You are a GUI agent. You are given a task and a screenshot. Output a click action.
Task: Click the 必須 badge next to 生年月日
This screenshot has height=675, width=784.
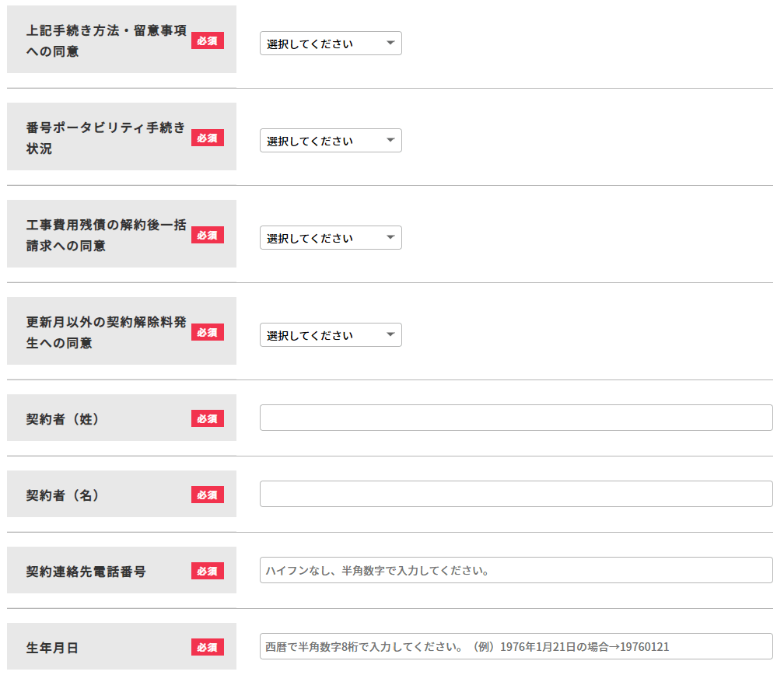point(208,647)
